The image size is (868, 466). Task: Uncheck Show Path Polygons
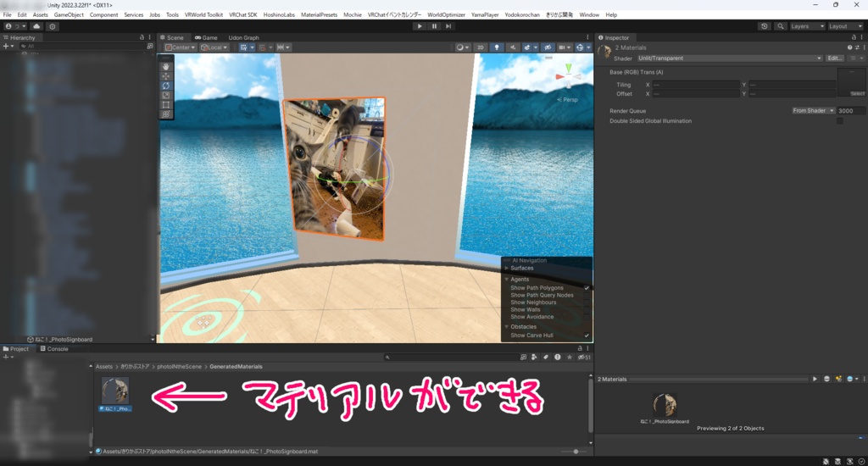pos(587,288)
